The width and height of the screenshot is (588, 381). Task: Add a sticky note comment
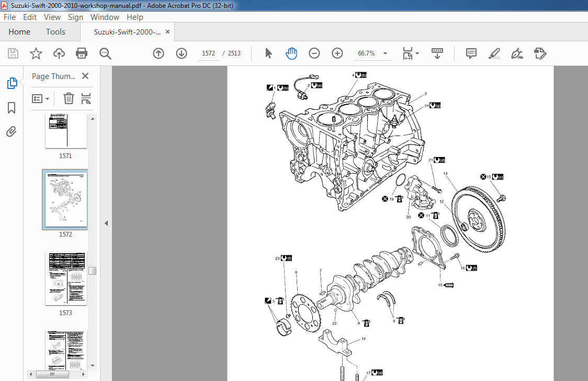click(471, 53)
